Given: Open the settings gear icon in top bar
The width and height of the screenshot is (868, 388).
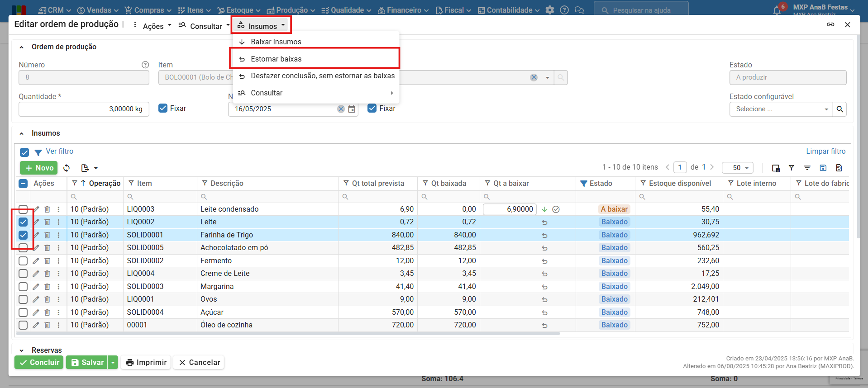Looking at the screenshot, I should point(549,10).
